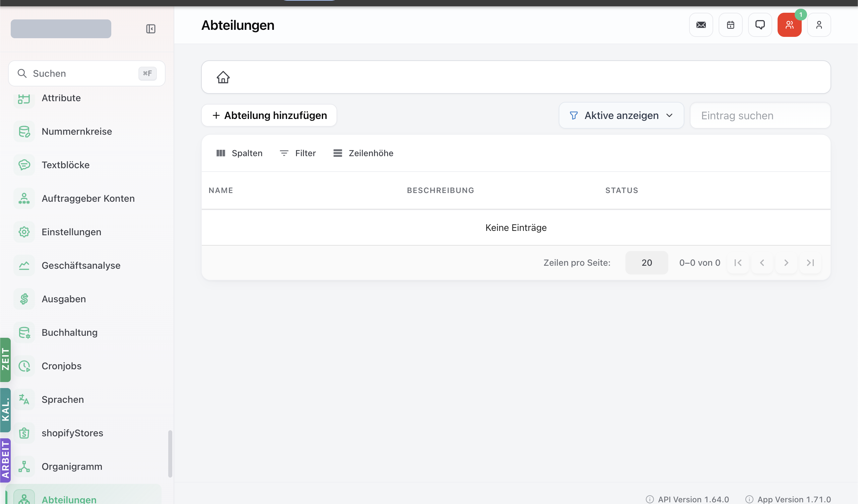Open the Aktive anzeigen filter dropdown

621,115
